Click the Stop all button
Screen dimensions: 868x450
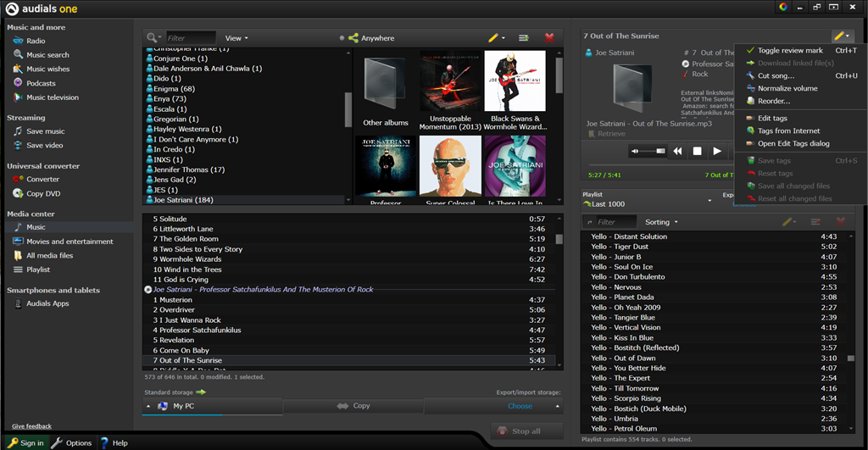[x=526, y=431]
